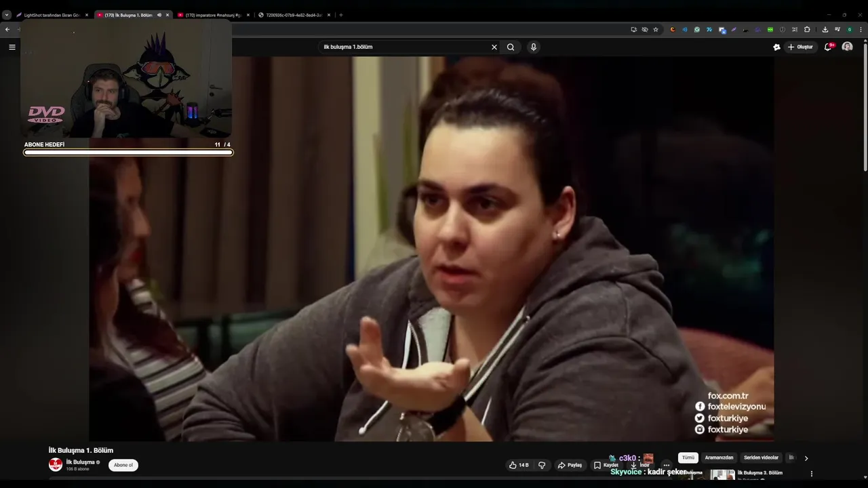Open İlk Buluşma 3. Bölüm suggested video

[760, 472]
